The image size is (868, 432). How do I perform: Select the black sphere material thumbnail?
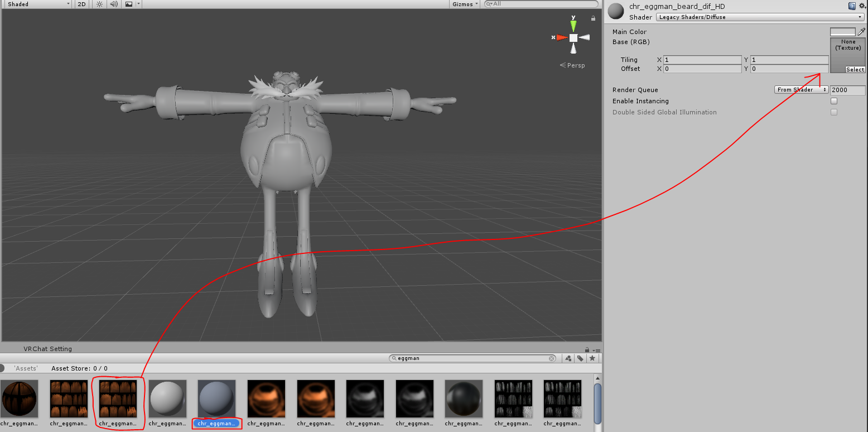pyautogui.click(x=464, y=399)
